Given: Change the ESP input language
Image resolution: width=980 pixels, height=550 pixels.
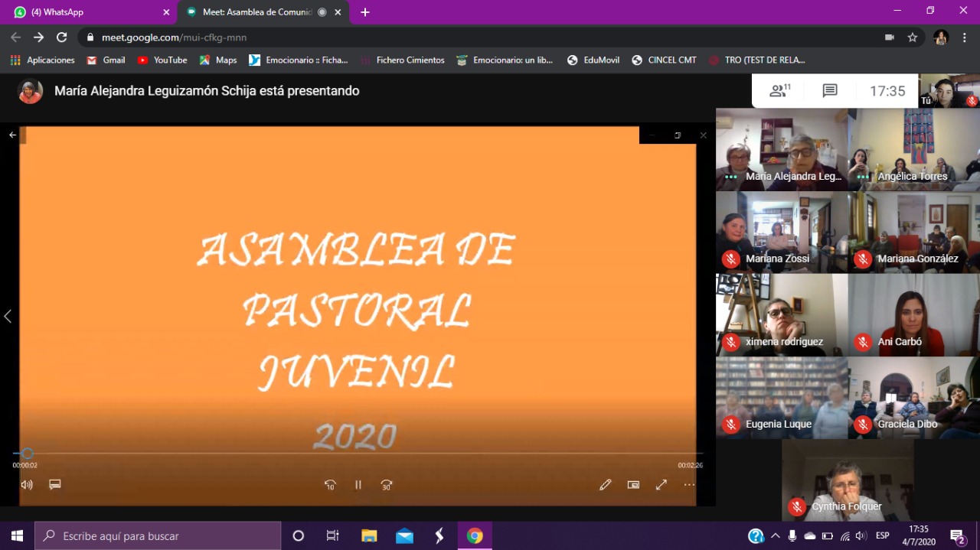Looking at the screenshot, I should click(883, 536).
